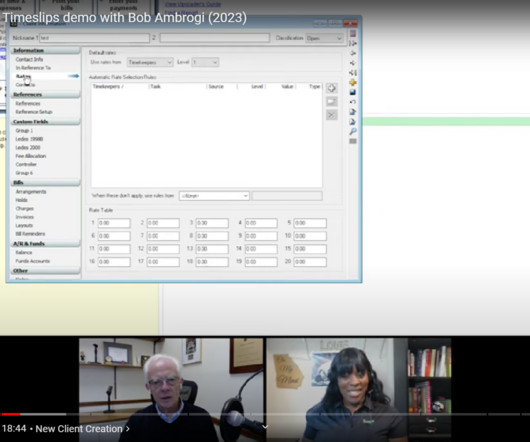Open Arrangements under Bills
Screen dimensions: 530x442
point(31,192)
